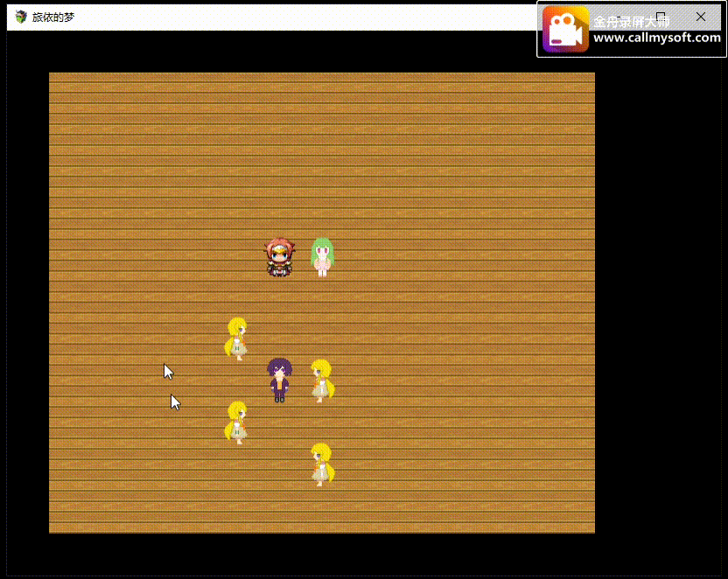
Task: Select the blonde girl beside the purple-haired character
Action: pos(322,380)
